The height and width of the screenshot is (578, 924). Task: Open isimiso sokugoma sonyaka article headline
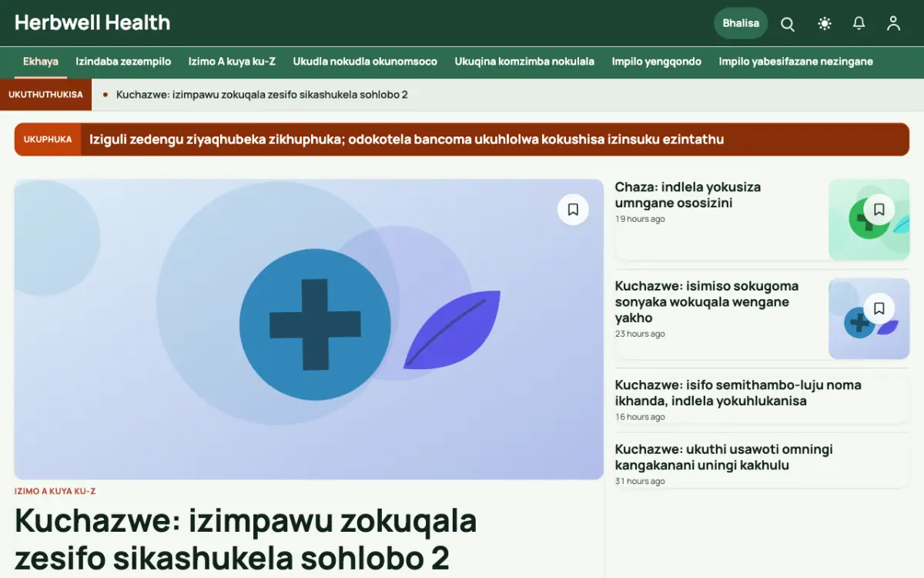707,302
